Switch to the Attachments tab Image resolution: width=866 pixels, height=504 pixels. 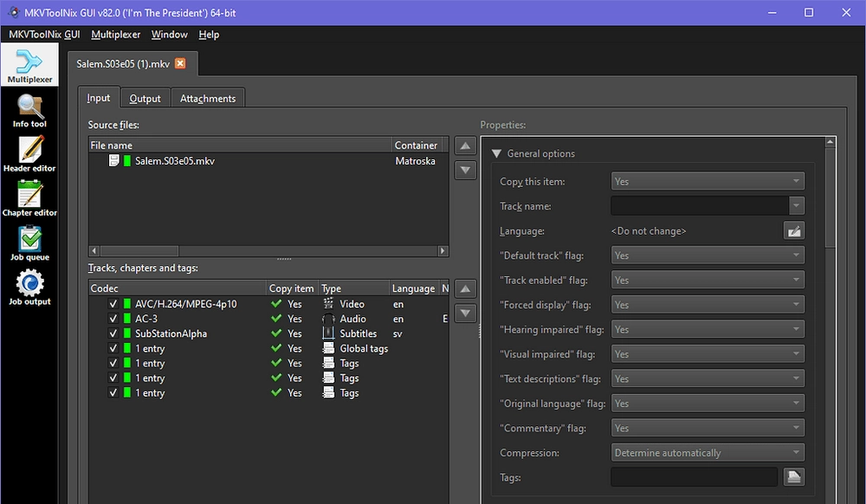pyautogui.click(x=208, y=98)
